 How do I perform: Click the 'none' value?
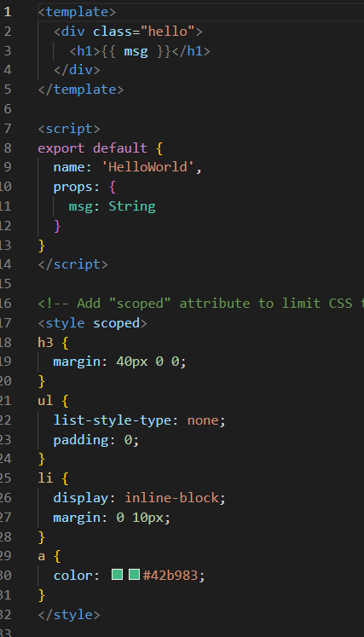tap(203, 420)
